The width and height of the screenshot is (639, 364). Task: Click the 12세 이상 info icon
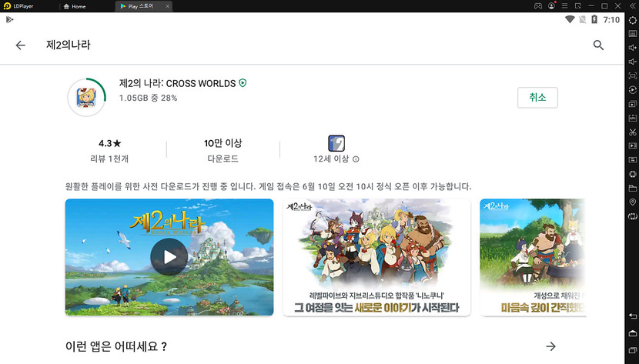click(x=356, y=159)
